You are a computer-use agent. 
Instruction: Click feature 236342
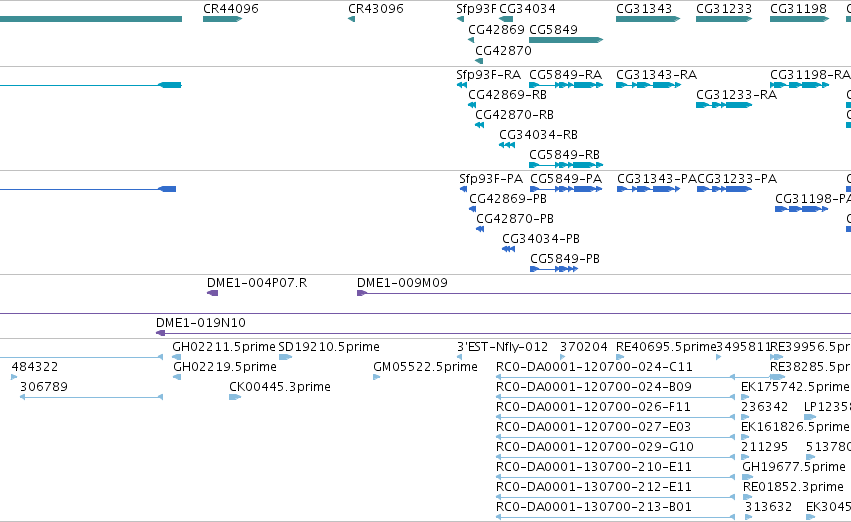(x=765, y=407)
